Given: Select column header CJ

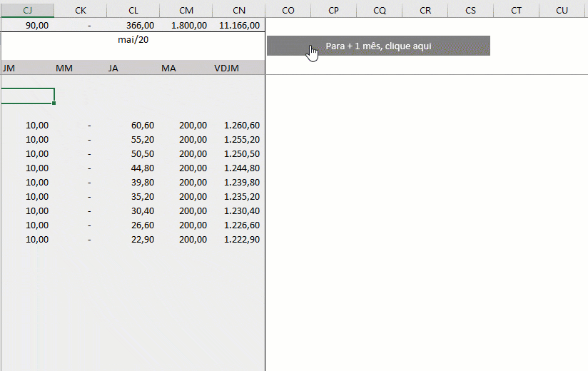Looking at the screenshot, I should pyautogui.click(x=27, y=10).
